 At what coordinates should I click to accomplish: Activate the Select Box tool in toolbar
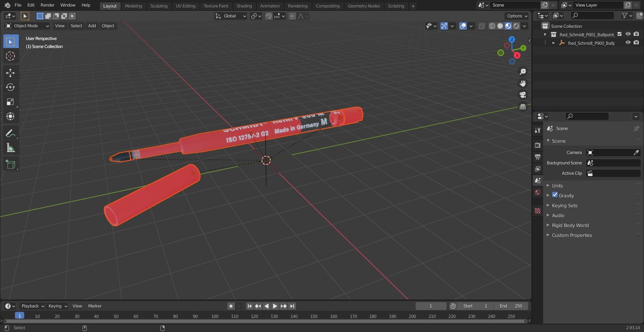click(10, 41)
